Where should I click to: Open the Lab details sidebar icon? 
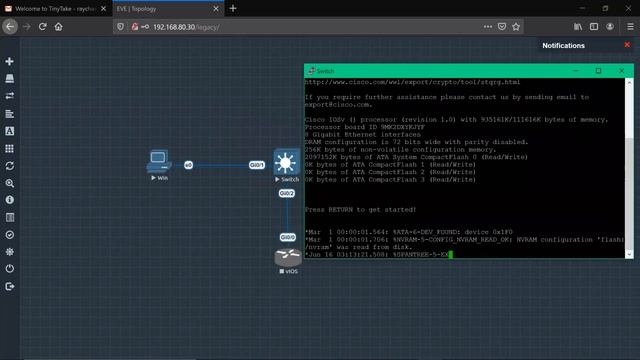pos(9,217)
